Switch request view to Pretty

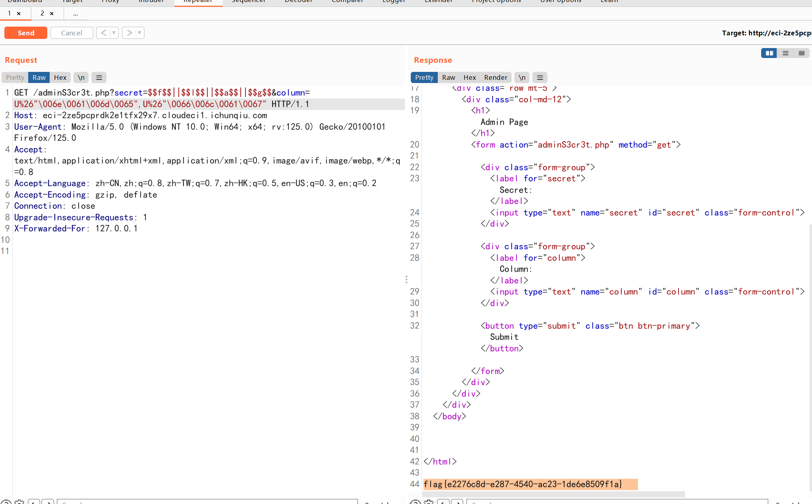click(15, 77)
